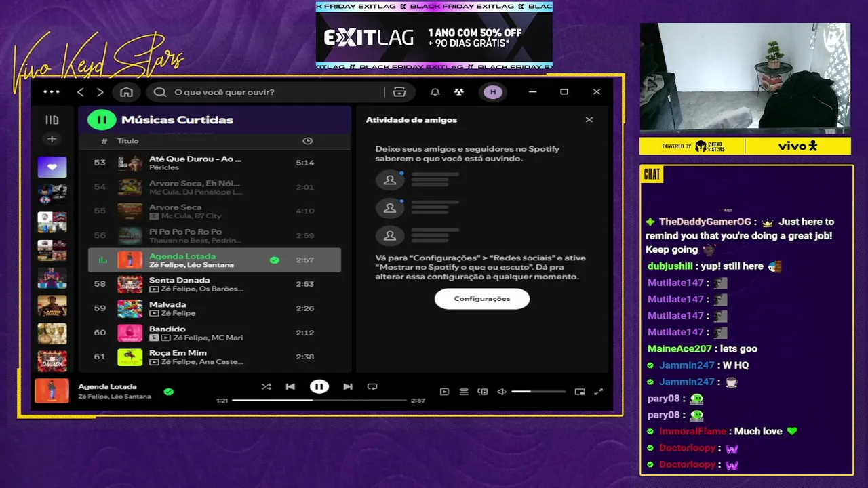The height and width of the screenshot is (488, 868).
Task: Seek on the song progress bar
Action: pyautogui.click(x=319, y=401)
